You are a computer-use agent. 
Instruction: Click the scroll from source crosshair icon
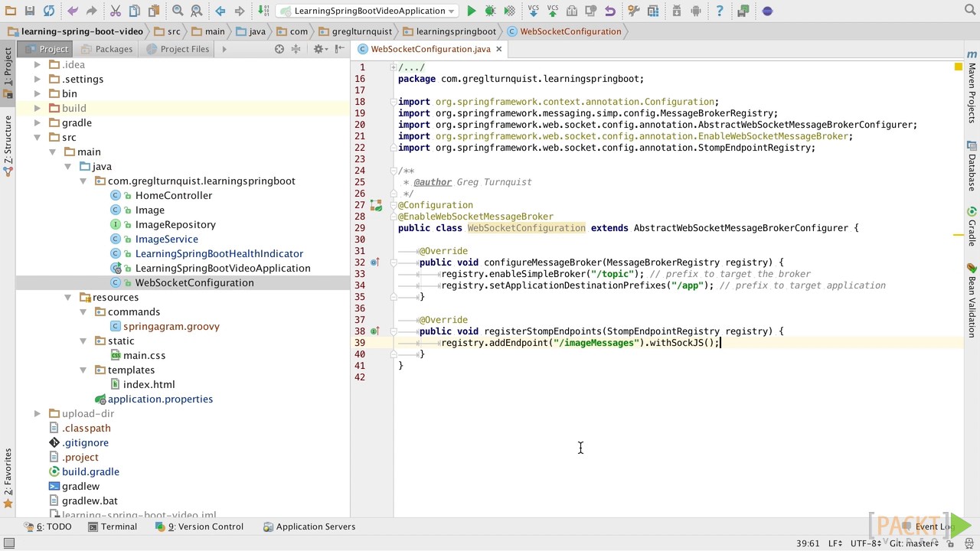pos(279,49)
